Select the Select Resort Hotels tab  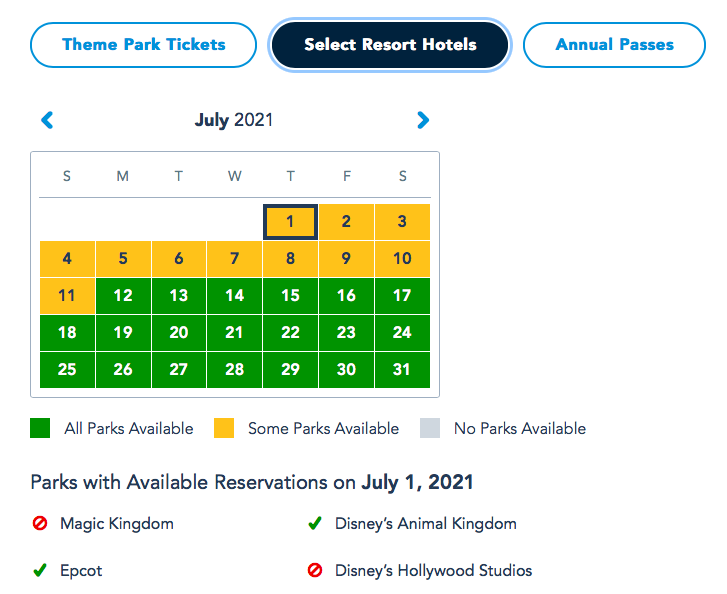click(390, 45)
